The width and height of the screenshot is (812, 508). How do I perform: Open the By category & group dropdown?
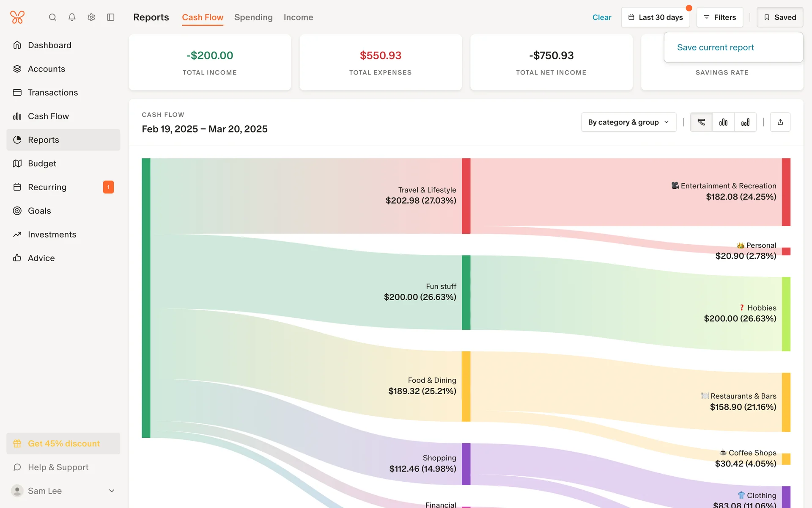(628, 122)
